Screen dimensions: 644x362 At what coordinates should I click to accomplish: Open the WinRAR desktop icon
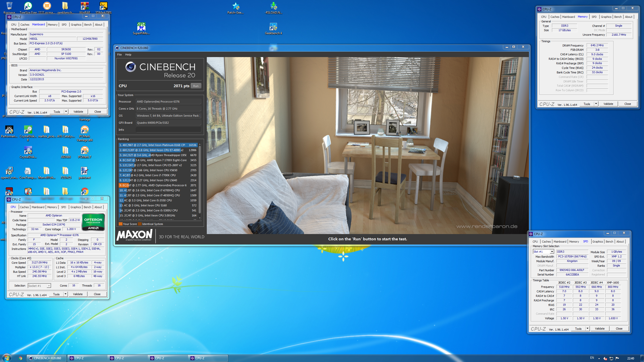click(x=85, y=8)
